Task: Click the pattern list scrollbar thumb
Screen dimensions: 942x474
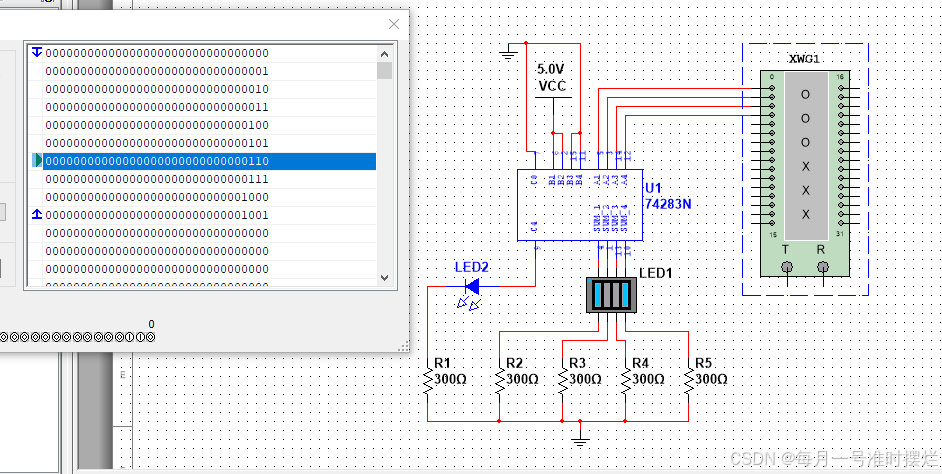Action: 384,70
